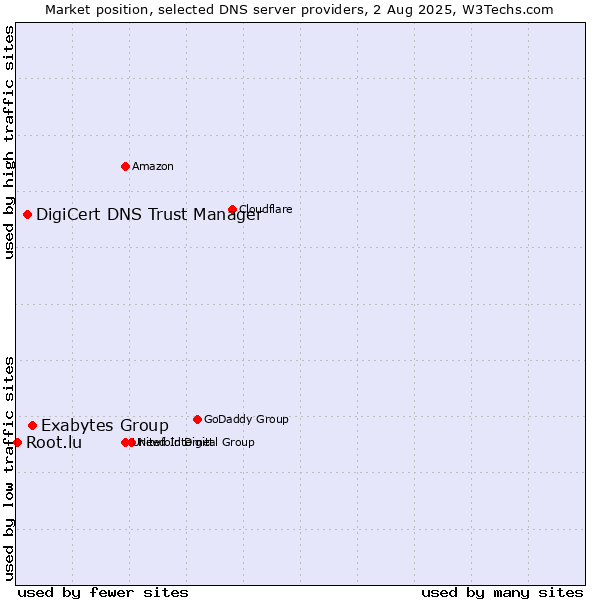Screen dimensions: 600x600
Task: Click the Cloudflare red data point
Action: (x=232, y=209)
